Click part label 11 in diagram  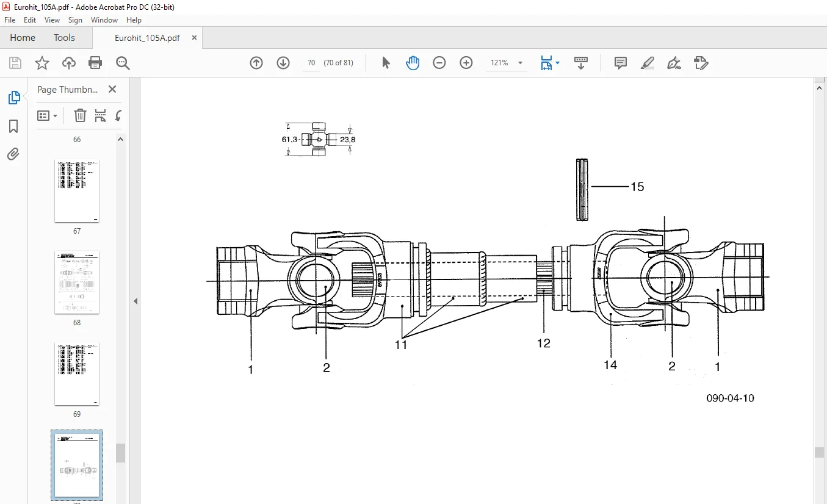coord(400,345)
